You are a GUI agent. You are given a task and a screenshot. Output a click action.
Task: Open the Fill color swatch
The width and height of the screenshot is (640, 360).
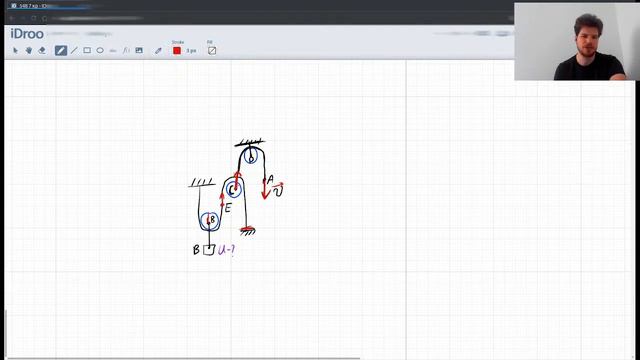point(212,51)
